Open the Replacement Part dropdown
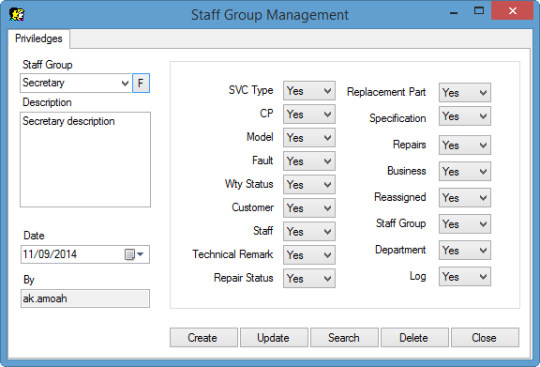The image size is (540, 367). pyautogui.click(x=465, y=92)
